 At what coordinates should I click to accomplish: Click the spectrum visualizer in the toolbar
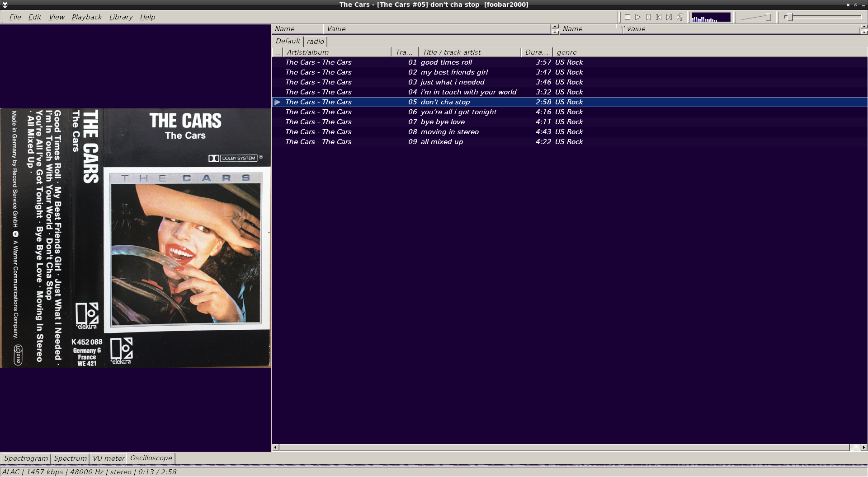click(711, 17)
